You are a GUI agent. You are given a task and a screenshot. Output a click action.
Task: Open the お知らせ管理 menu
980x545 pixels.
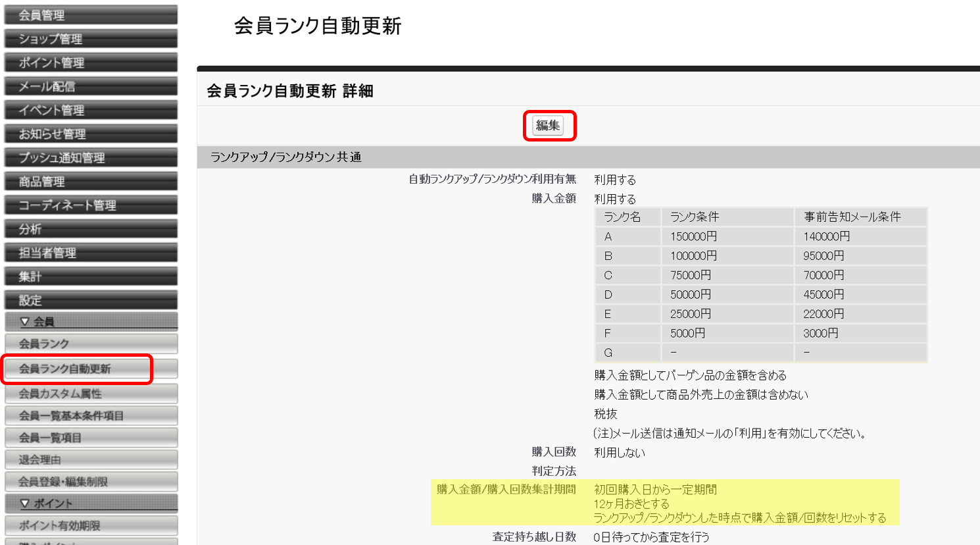coord(91,133)
